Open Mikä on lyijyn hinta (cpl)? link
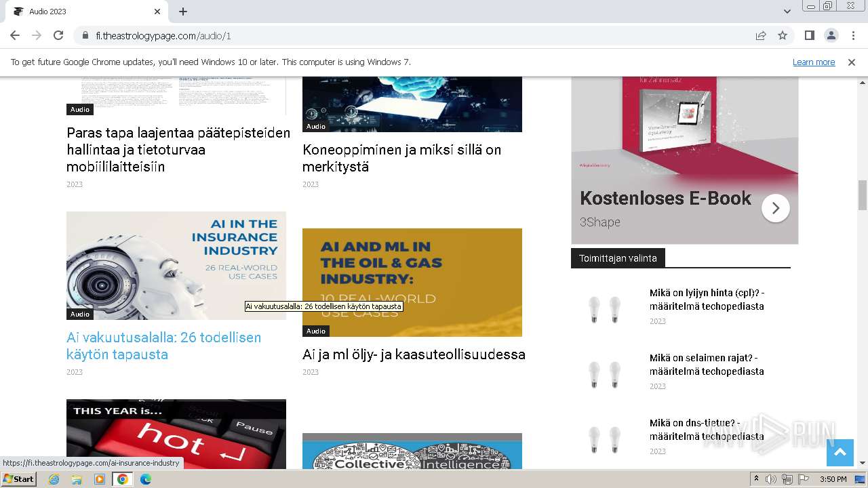 [707, 300]
